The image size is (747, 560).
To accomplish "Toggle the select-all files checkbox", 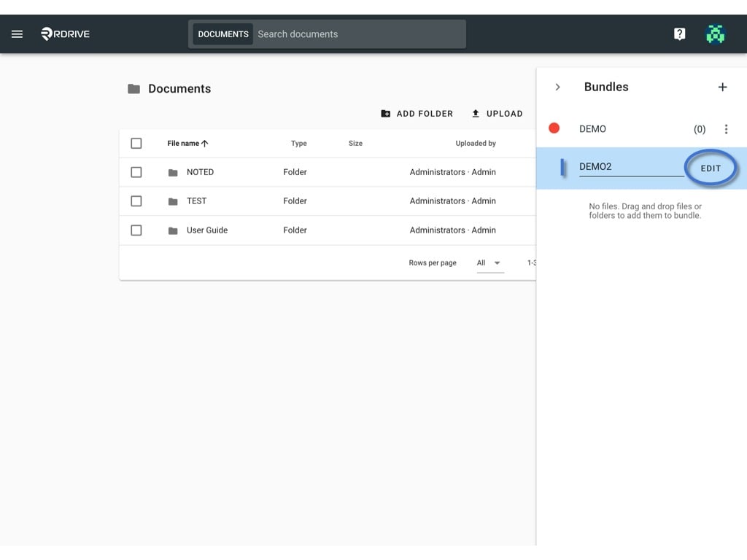I will 136,144.
